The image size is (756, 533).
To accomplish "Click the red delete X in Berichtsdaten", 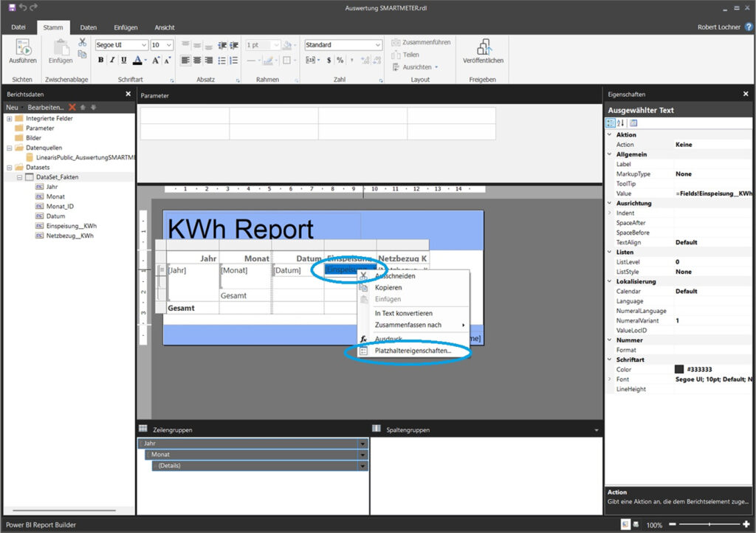I will [x=72, y=107].
